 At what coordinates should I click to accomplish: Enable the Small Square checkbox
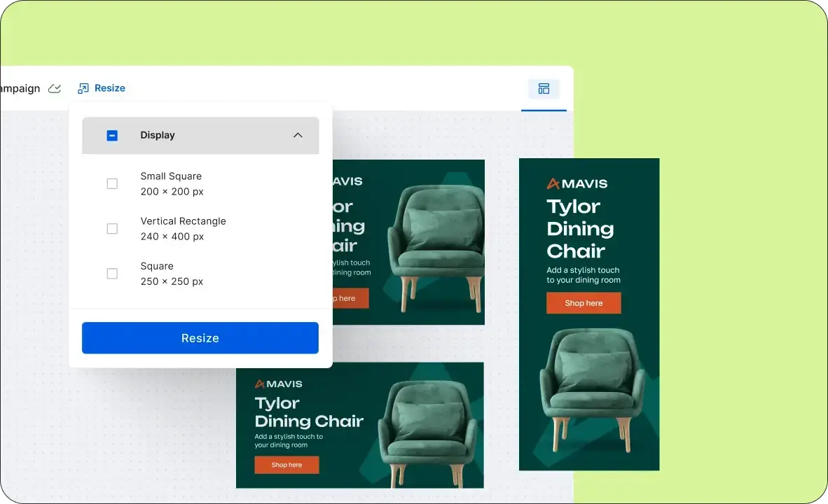pyautogui.click(x=112, y=183)
